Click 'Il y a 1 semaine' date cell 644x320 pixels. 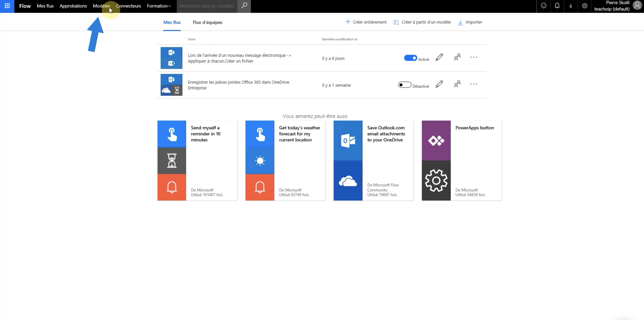[x=336, y=85]
